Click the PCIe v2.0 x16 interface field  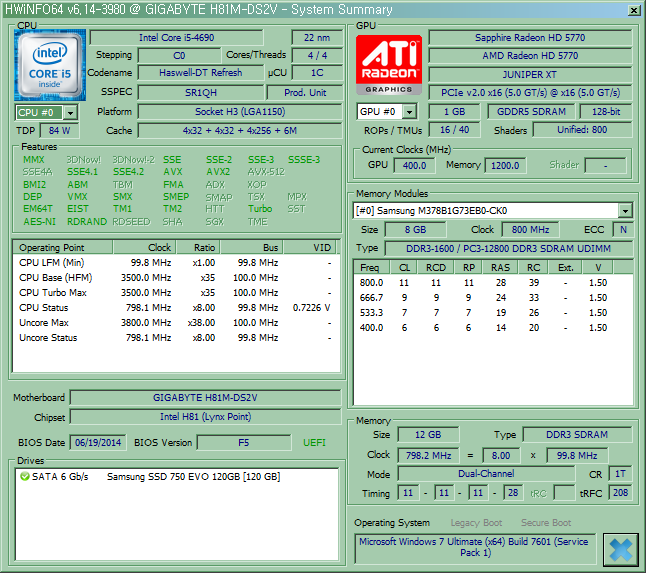pyautogui.click(x=530, y=93)
